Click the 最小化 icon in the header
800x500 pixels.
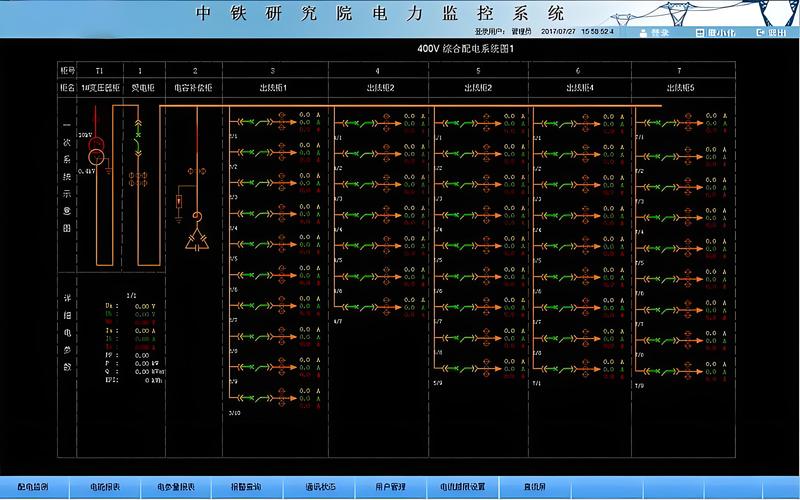pos(700,32)
